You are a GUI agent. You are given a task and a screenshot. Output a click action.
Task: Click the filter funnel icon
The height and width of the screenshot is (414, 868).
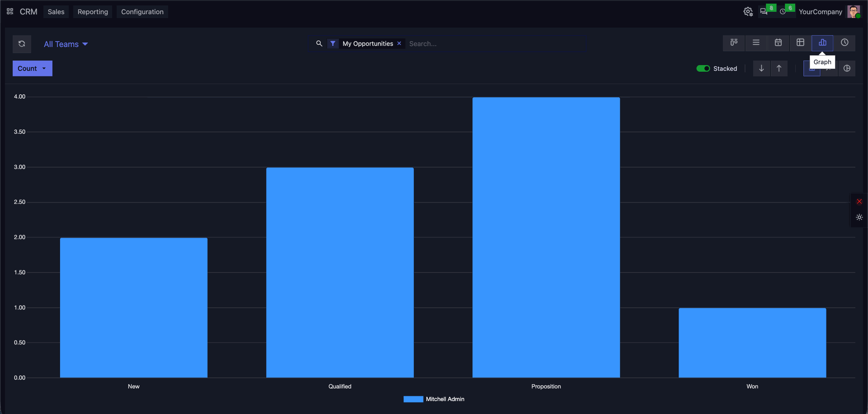tap(333, 43)
